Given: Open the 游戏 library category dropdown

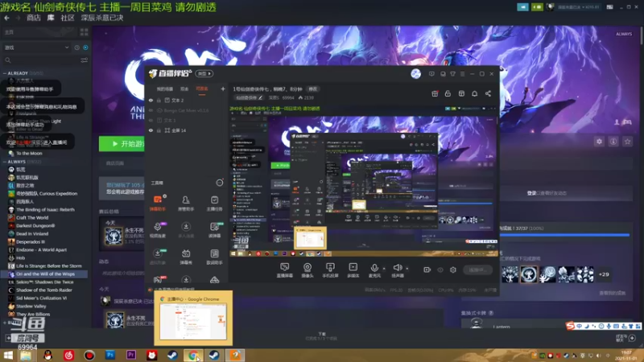Looking at the screenshot, I should (x=36, y=47).
